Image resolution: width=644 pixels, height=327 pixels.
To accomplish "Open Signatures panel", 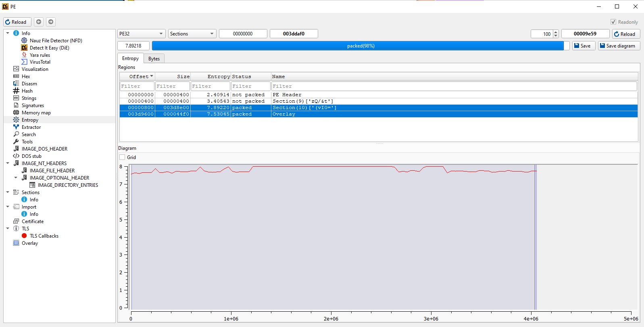I will pos(33,106).
